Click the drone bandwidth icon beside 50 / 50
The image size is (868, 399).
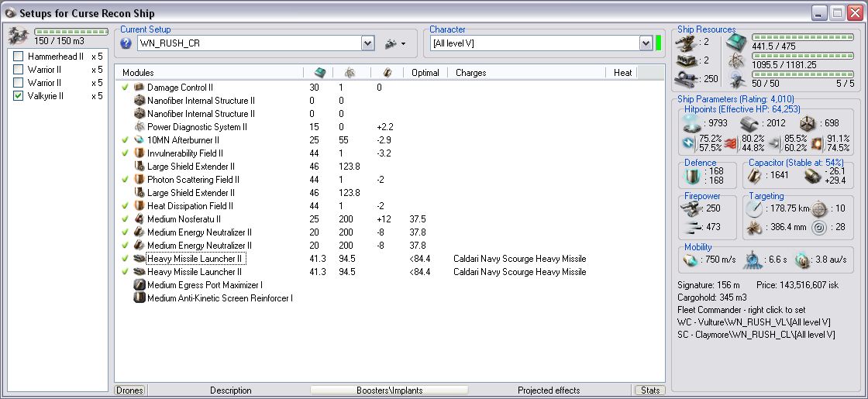click(x=737, y=81)
